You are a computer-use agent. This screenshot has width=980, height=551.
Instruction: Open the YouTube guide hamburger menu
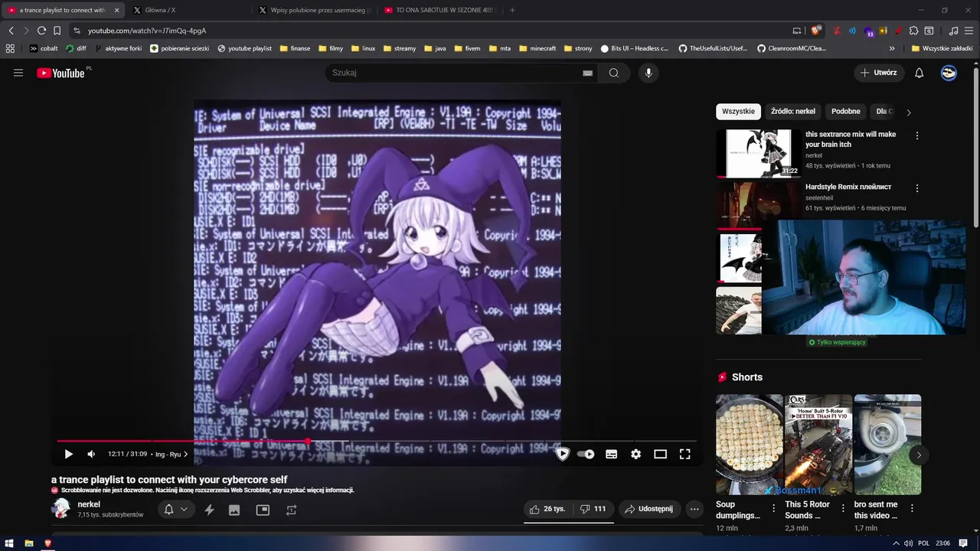click(x=18, y=73)
